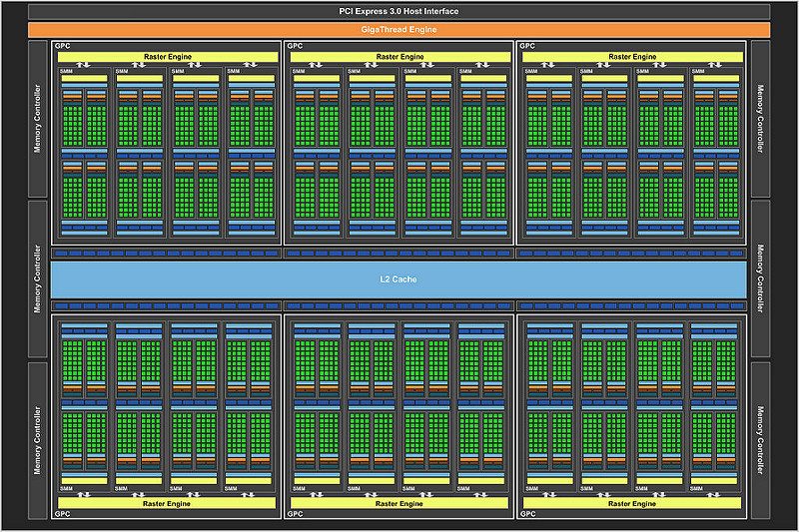Click the PCI Express 3.0 Host Interface bar
This screenshot has height=532, width=799.
coord(399,11)
